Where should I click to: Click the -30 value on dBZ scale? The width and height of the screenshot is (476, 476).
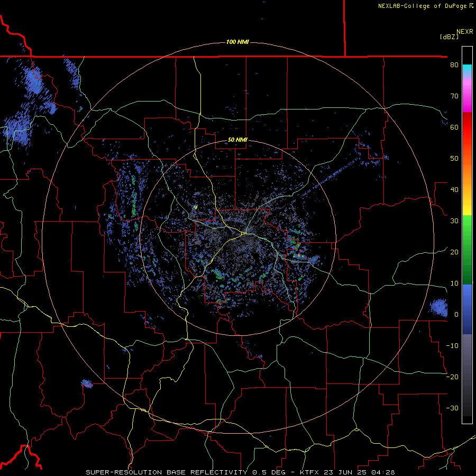click(x=452, y=408)
